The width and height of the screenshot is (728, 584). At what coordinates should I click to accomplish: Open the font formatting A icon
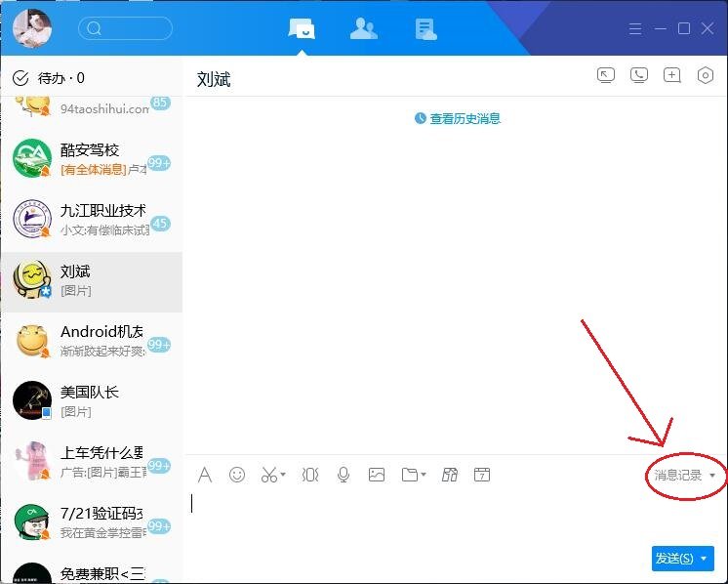coord(205,475)
